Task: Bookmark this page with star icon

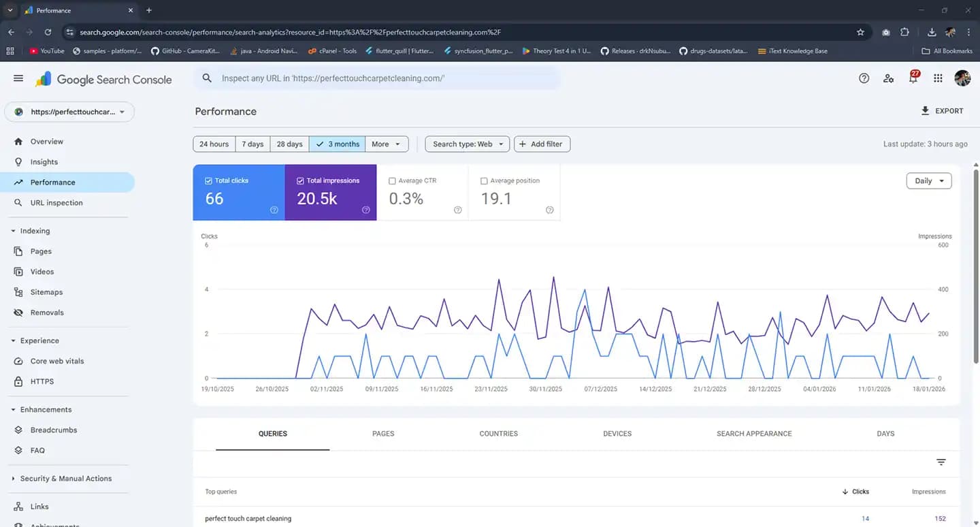Action: (x=860, y=32)
